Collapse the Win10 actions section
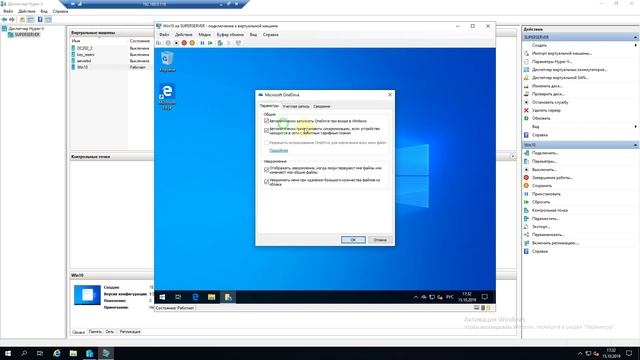 636,145
